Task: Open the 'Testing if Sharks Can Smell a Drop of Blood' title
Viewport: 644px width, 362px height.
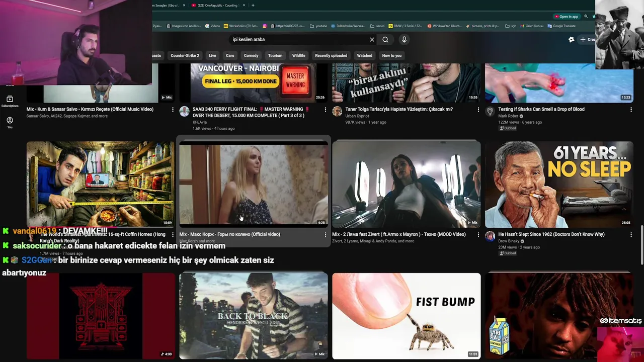Action: pos(541,110)
